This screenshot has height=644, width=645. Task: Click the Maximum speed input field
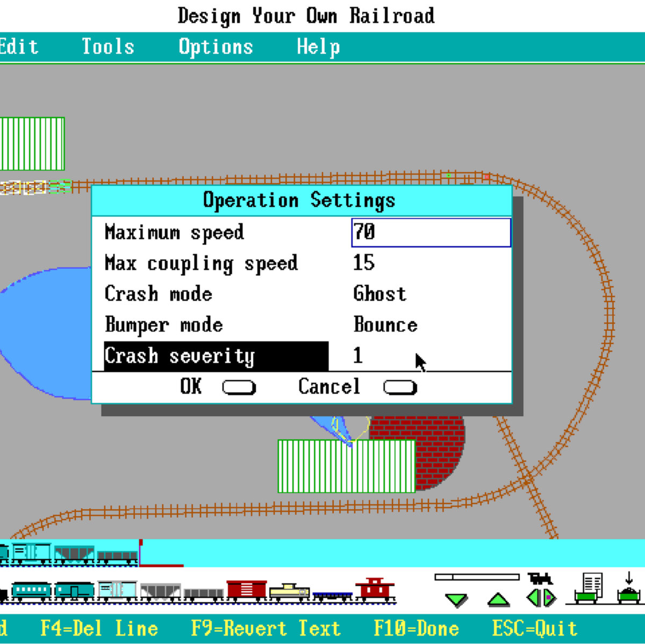tap(431, 232)
